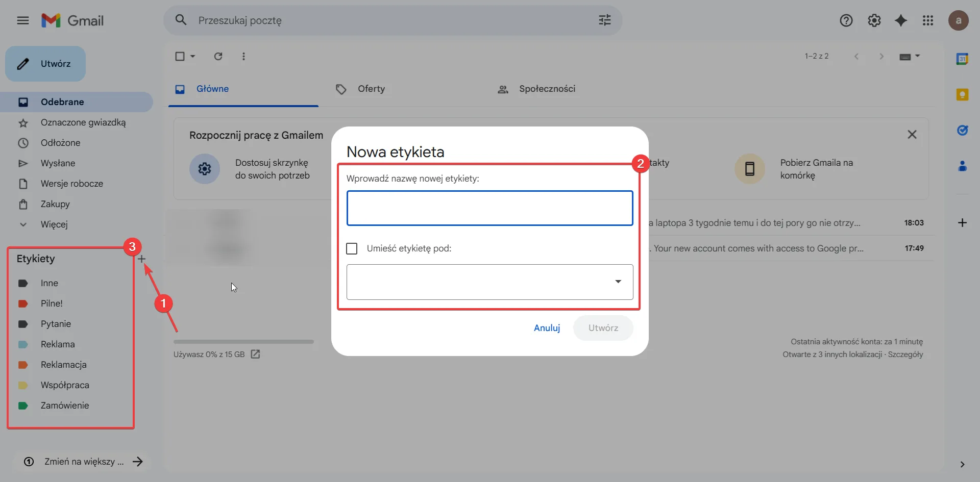Screen dimensions: 980x482
Task: Open Google Keep side panel
Action: (x=962, y=94)
